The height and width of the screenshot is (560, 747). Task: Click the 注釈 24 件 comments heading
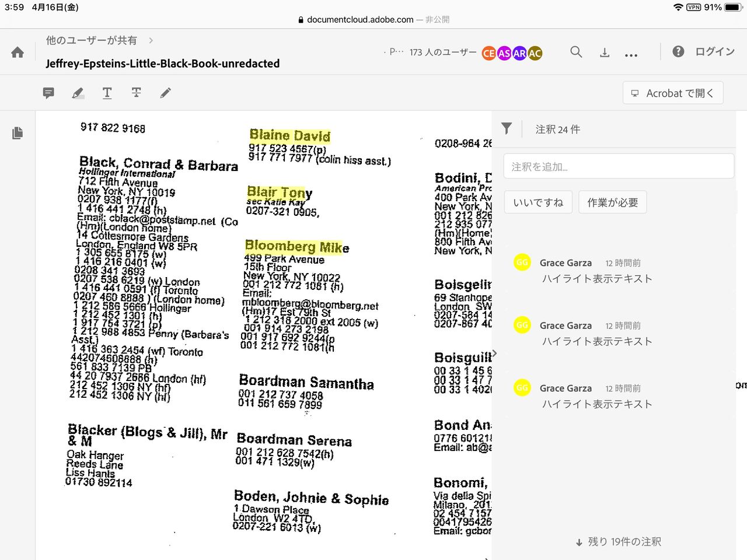coord(558,129)
